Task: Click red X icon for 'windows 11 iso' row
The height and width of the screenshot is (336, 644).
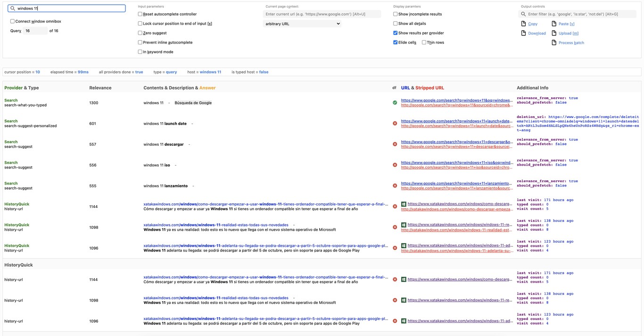Action: 395,165
